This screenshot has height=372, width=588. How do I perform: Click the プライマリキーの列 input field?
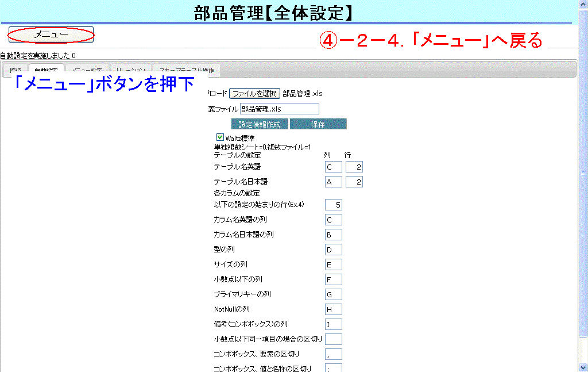[333, 294]
